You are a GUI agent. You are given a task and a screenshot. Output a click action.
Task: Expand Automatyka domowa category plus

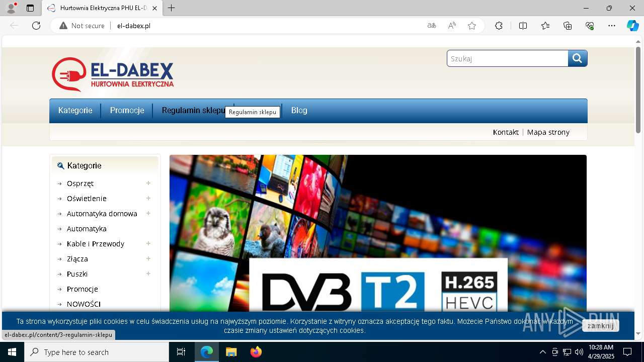point(148,213)
